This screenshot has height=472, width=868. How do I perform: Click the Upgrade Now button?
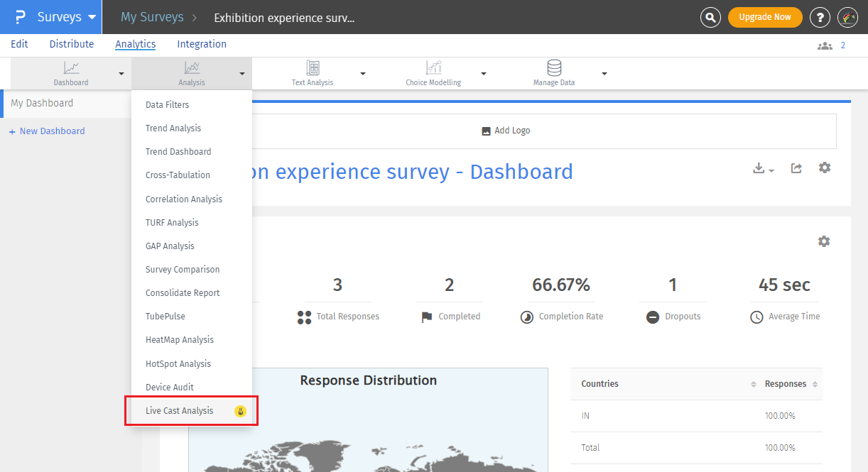tap(765, 17)
